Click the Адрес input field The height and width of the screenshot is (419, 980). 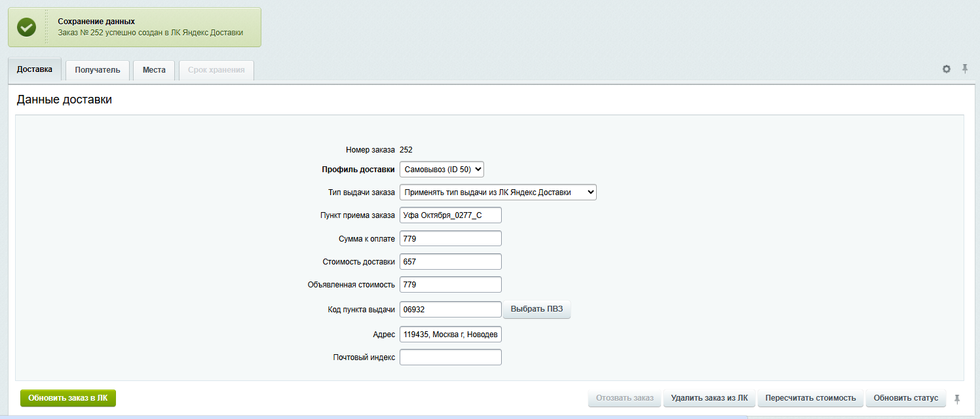(451, 335)
